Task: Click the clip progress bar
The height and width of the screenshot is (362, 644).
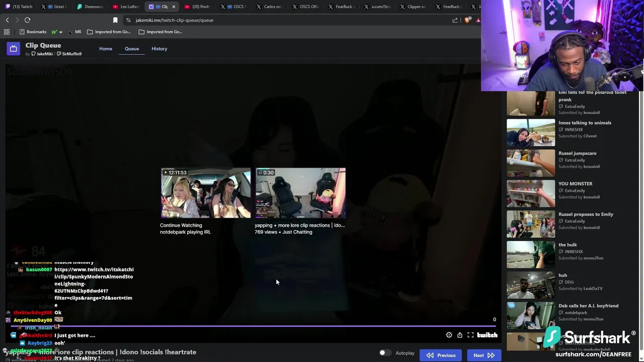Action: pyautogui.click(x=254, y=326)
